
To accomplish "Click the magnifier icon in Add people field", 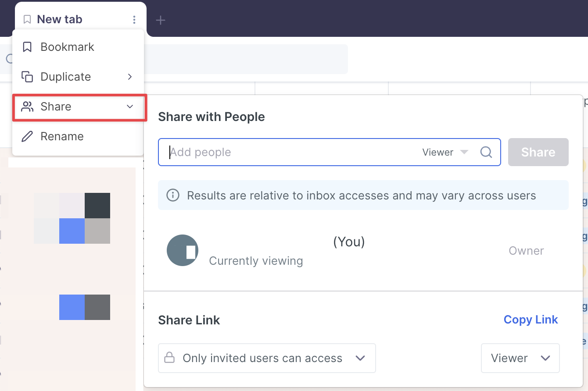I will click(486, 152).
